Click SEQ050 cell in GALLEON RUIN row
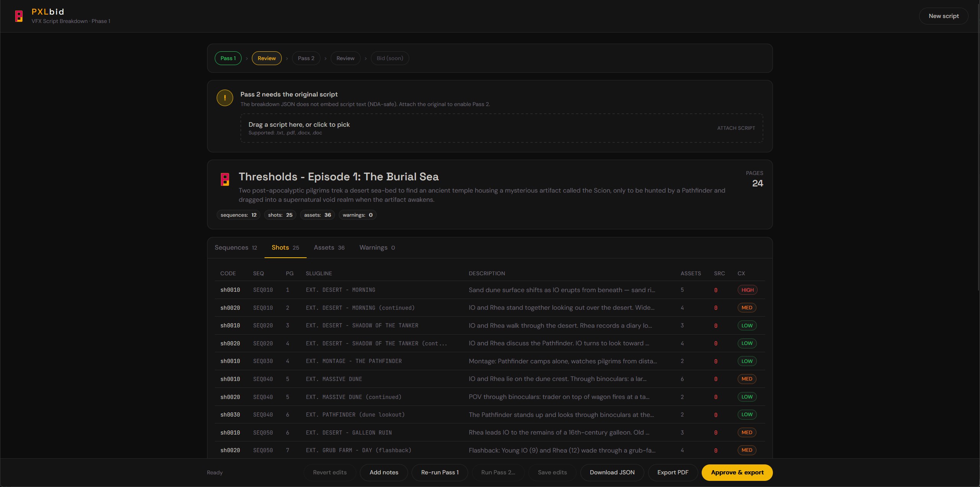 coord(263,433)
